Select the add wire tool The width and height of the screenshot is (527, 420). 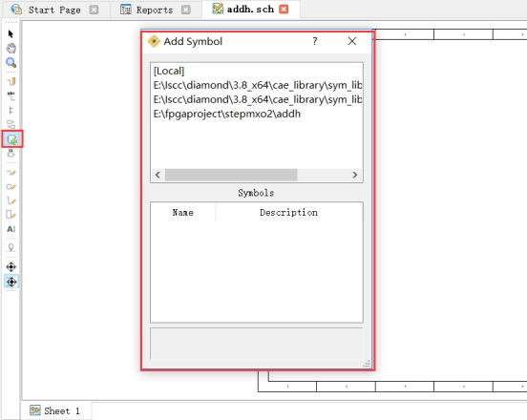click(11, 81)
